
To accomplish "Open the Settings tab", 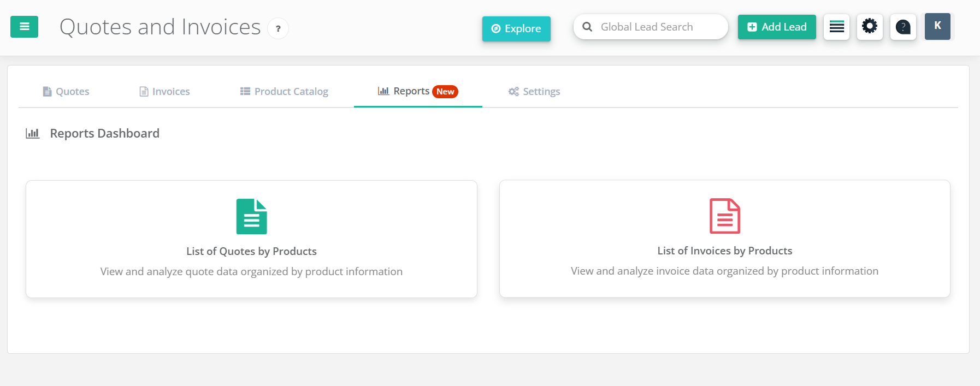I will [x=534, y=91].
